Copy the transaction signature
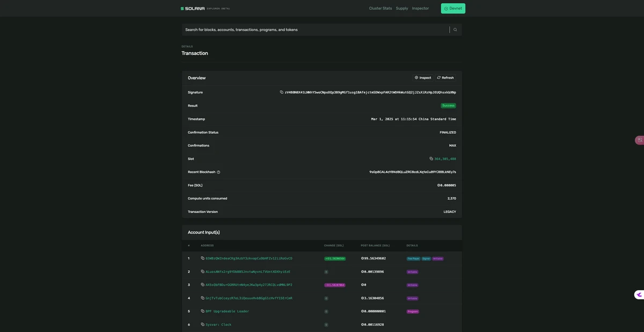Screen dimensions: 644x332 click(282, 92)
